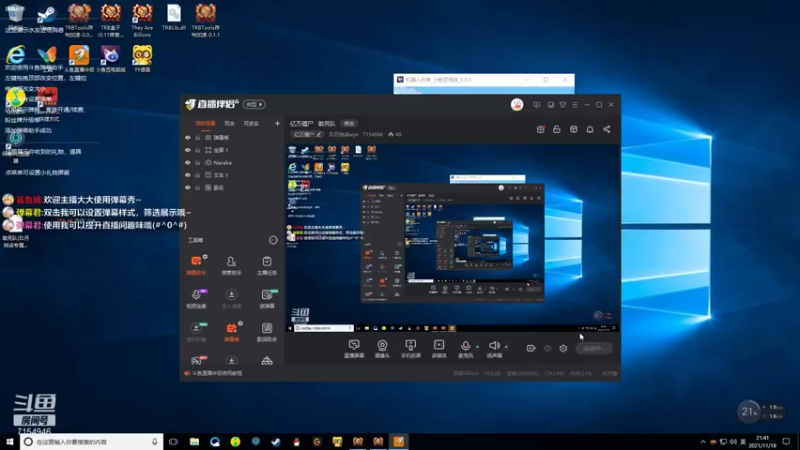This screenshot has height=450, width=800.
Task: Click room number 7154946 in the header
Action: tap(372, 135)
